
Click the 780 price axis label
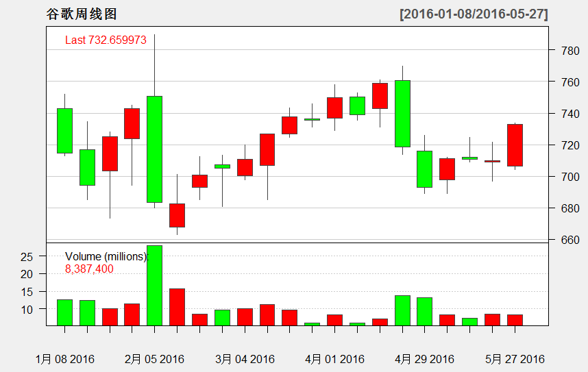pos(570,51)
